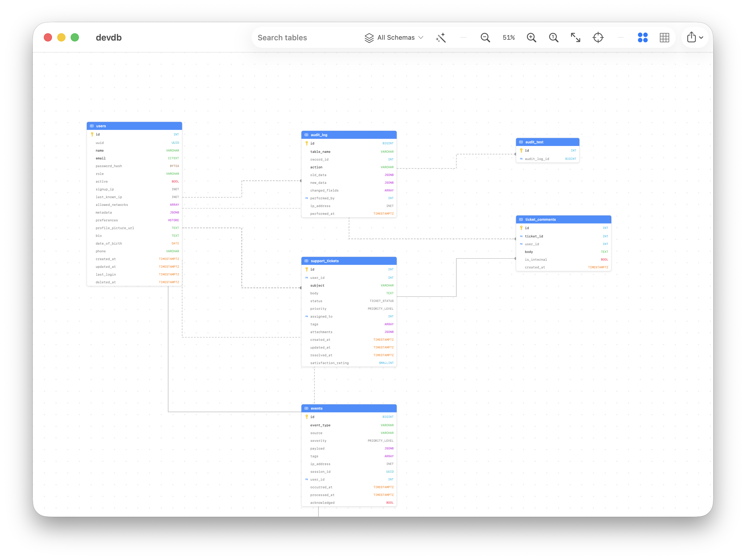The image size is (746, 560).
Task: Zoom out with the minus magnifier
Action: 485,38
